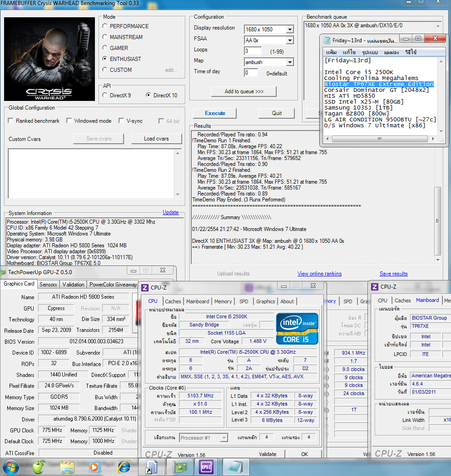451x476 pixels.
Task: Select MAINSTREAM mode
Action: point(105,37)
